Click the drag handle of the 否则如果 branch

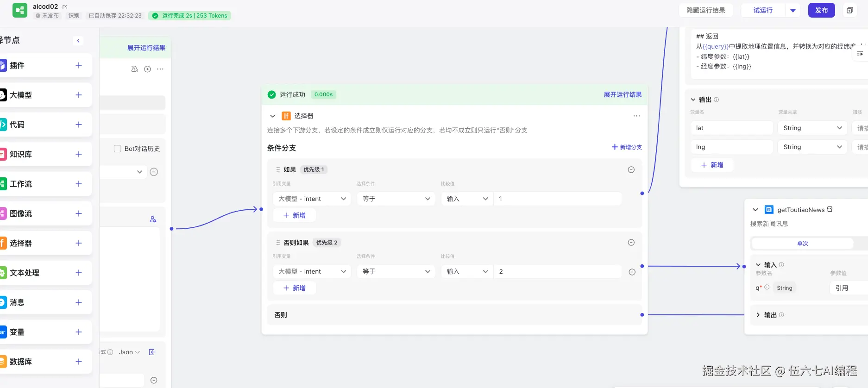(x=278, y=243)
